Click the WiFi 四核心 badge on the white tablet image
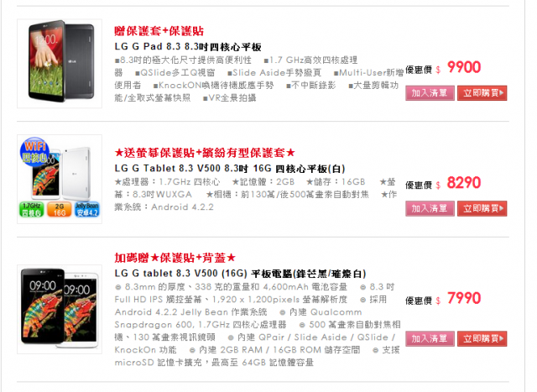 click(34, 152)
